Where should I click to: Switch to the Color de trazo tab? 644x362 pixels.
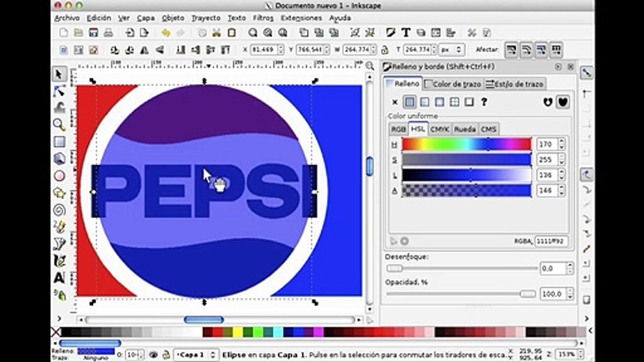(x=452, y=84)
